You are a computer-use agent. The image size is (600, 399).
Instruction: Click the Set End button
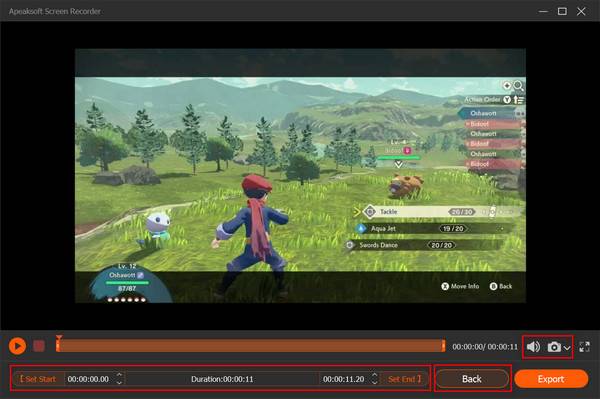tap(404, 379)
